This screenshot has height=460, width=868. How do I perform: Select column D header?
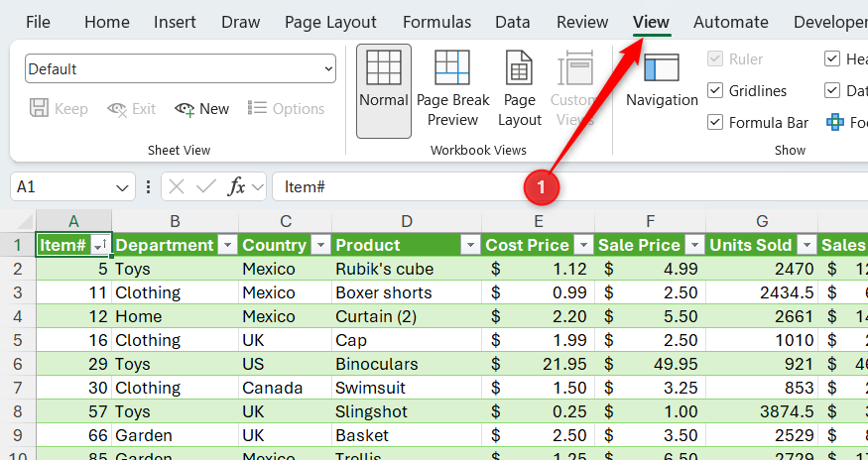(x=407, y=221)
